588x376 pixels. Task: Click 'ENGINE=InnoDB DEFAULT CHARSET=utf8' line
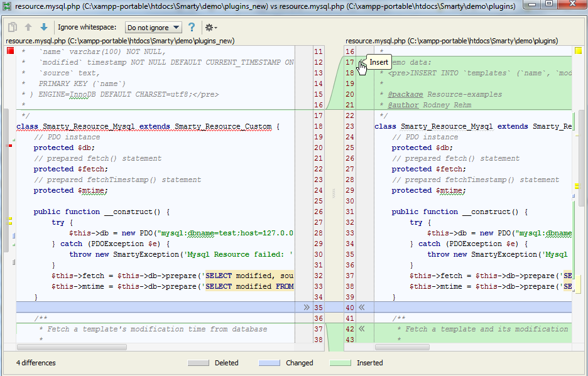[120, 94]
